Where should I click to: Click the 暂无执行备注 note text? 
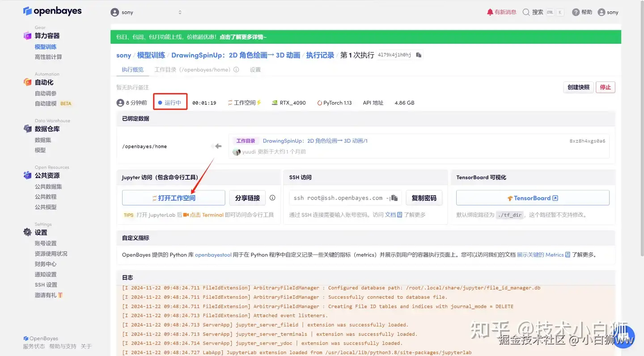tap(133, 87)
